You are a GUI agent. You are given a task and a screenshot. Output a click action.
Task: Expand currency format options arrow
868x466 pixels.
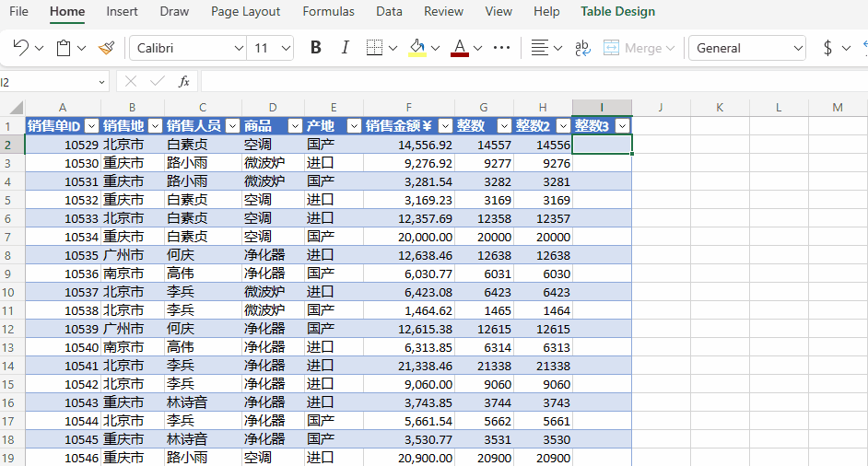847,49
